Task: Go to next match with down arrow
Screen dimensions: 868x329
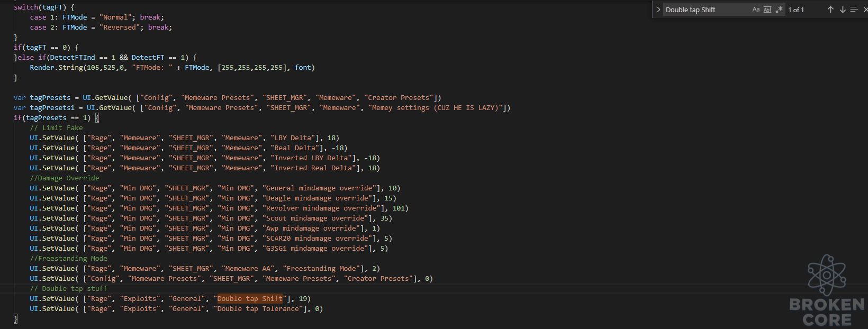Action: tap(843, 10)
